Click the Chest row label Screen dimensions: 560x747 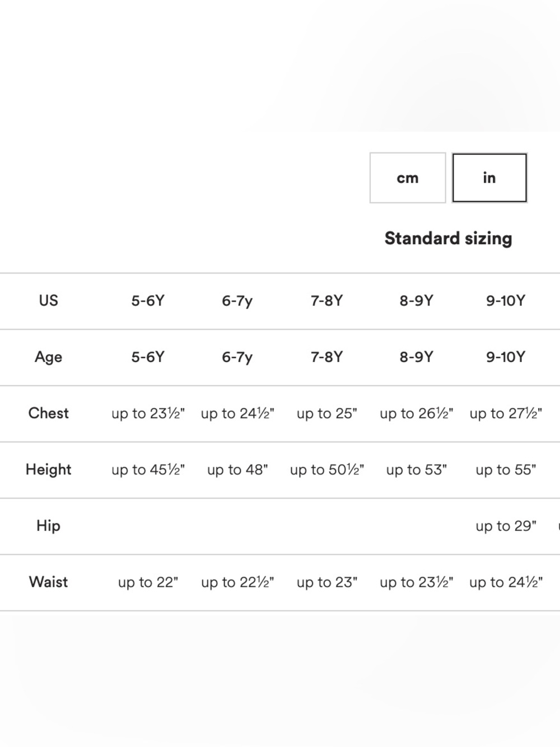(x=48, y=413)
